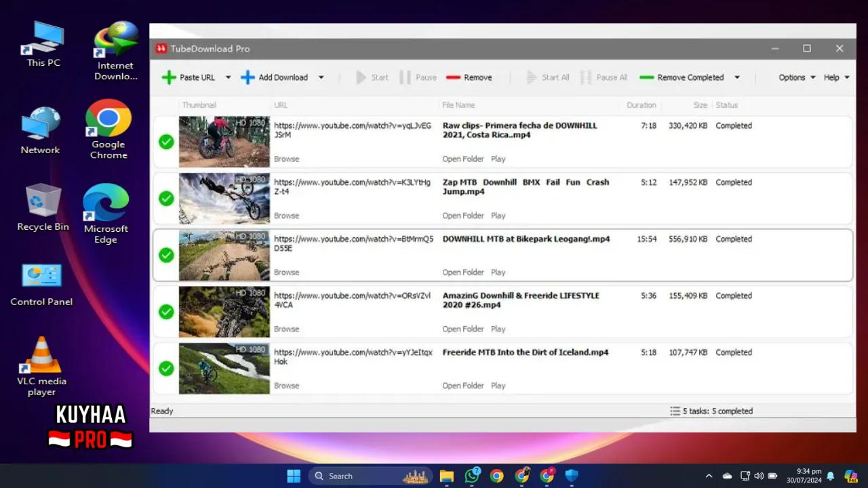This screenshot has height=488, width=868.
Task: Expand the Add Download dropdown arrow
Action: point(321,77)
